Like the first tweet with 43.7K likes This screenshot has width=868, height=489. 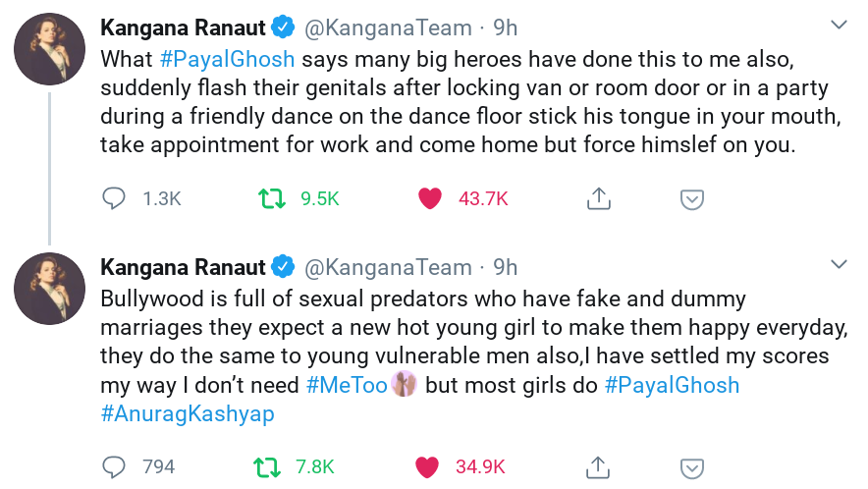click(x=430, y=198)
